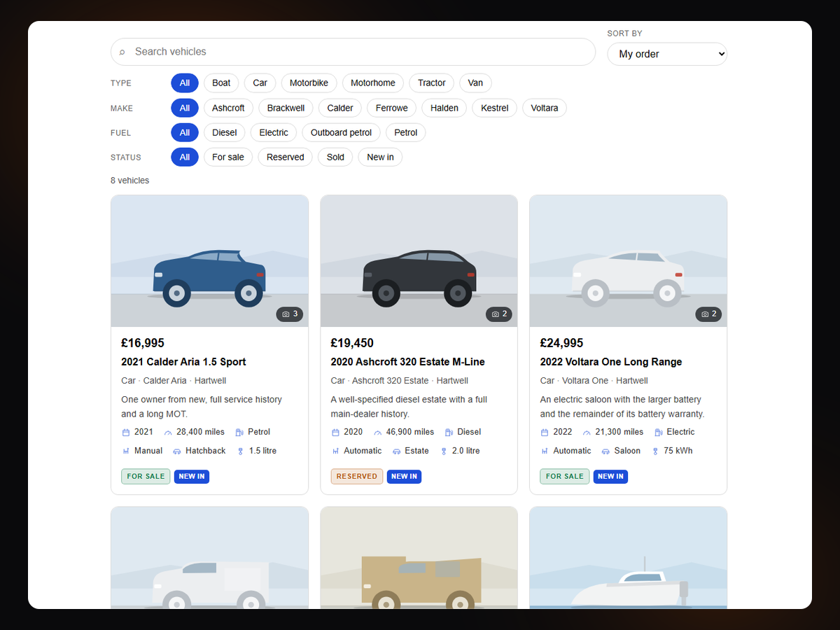The height and width of the screenshot is (630, 840).
Task: Click body style icon beside Estate
Action: pos(397,451)
